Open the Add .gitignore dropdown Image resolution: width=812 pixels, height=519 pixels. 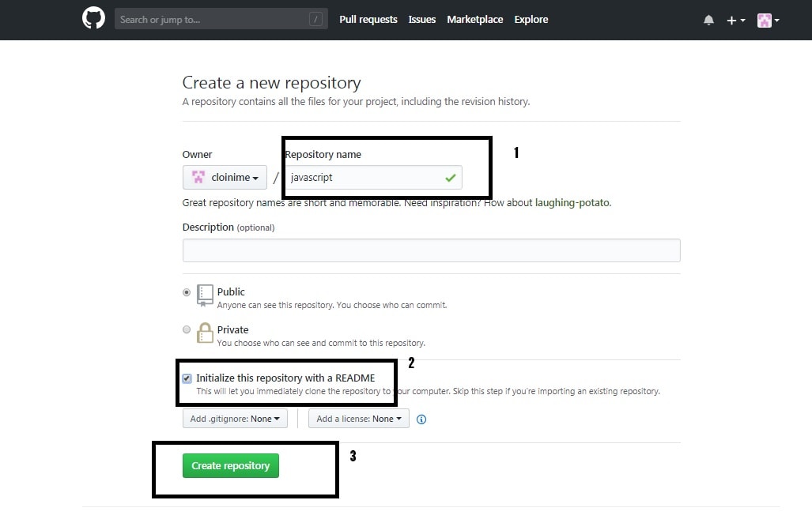tap(234, 418)
